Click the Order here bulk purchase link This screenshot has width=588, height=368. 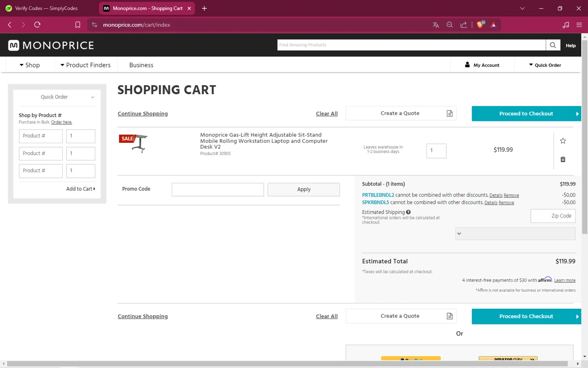(62, 122)
